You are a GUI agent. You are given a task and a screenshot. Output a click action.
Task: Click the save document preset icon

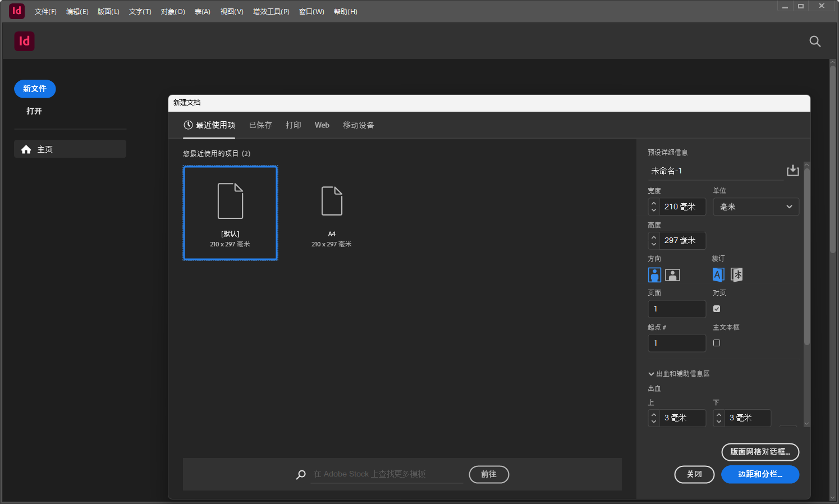click(x=792, y=171)
